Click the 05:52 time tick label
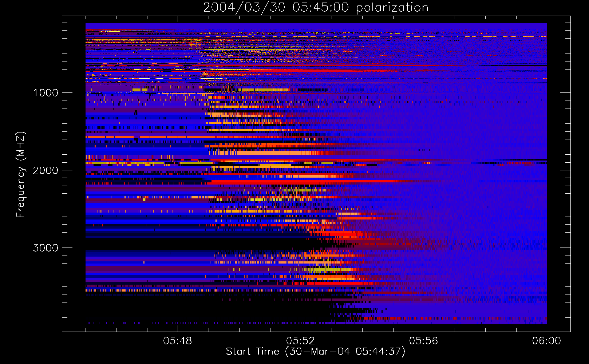Viewport: 589px width, 364px height. point(301,341)
